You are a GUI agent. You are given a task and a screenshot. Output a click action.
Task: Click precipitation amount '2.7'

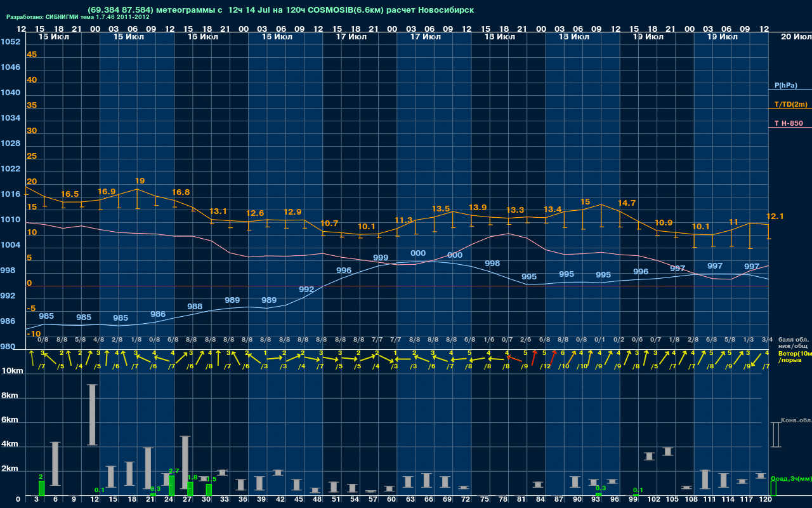point(174,471)
